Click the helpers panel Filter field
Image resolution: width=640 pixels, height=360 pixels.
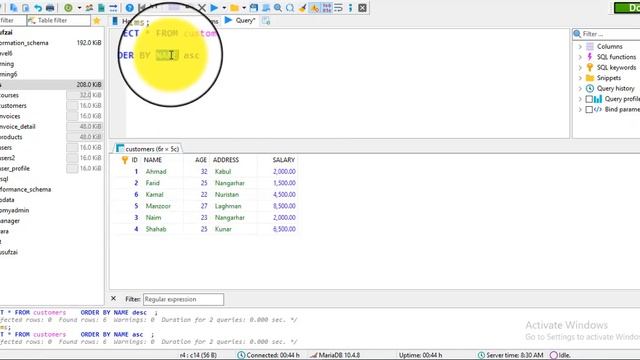pyautogui.click(x=607, y=34)
